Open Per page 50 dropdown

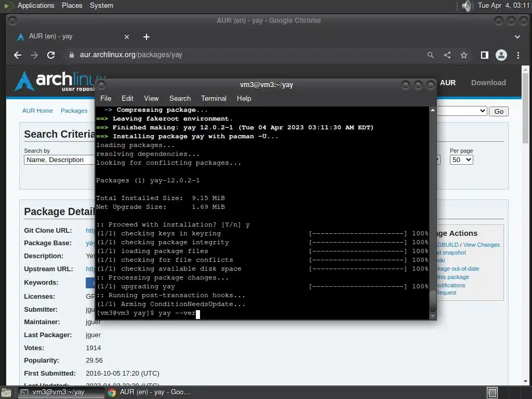(461, 160)
